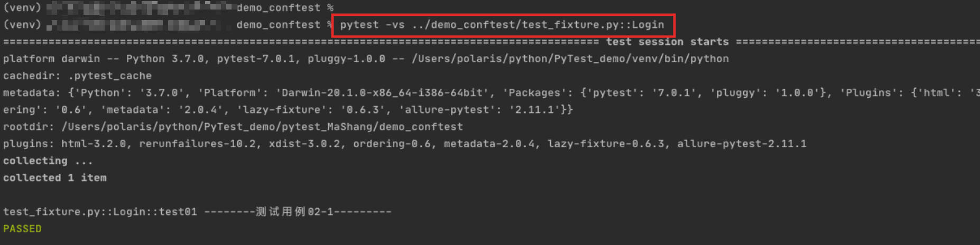Click the "cachedir: .pytest_cache" line
980x245 pixels.
(x=77, y=76)
